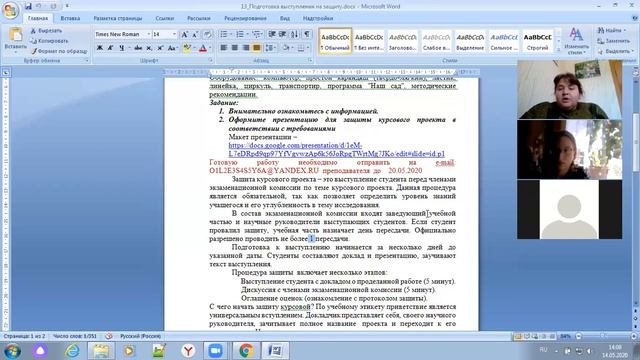Viewport: 640px width, 360px height.
Task: Open Windows Explorer folder from taskbar
Action: click(x=101, y=351)
